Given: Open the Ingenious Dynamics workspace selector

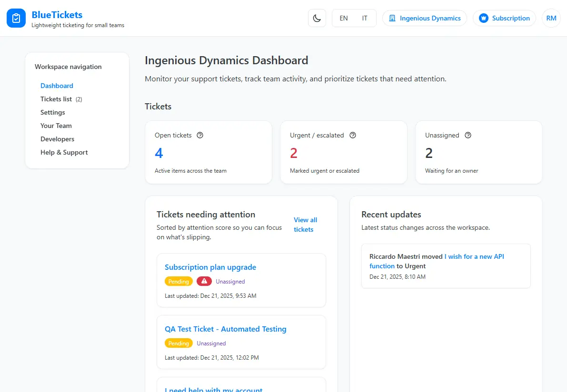Looking at the screenshot, I should 425,19.
